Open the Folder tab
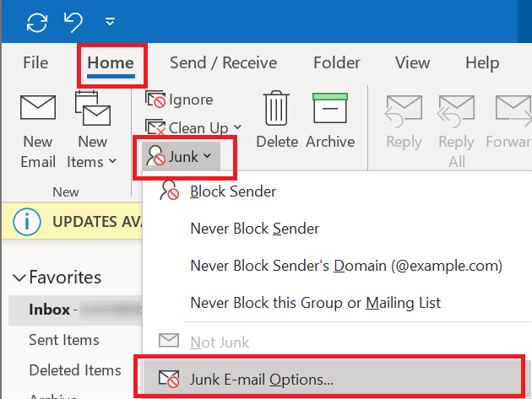Image resolution: width=532 pixels, height=399 pixels. coord(337,62)
